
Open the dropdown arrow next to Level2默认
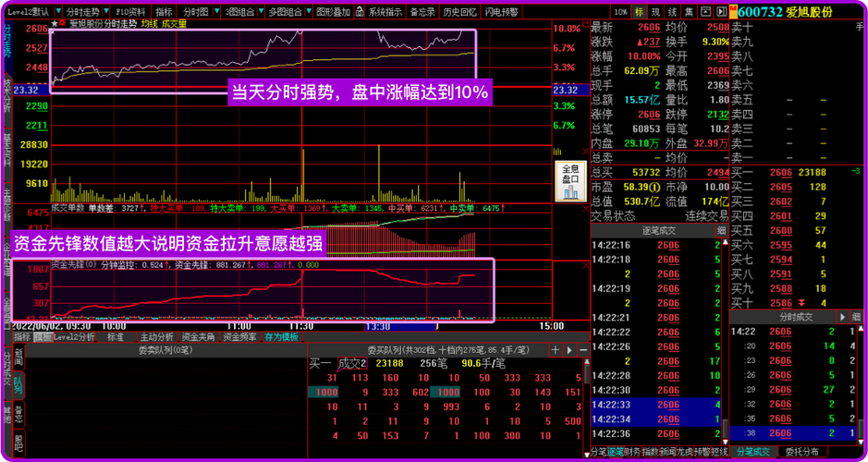57,12
